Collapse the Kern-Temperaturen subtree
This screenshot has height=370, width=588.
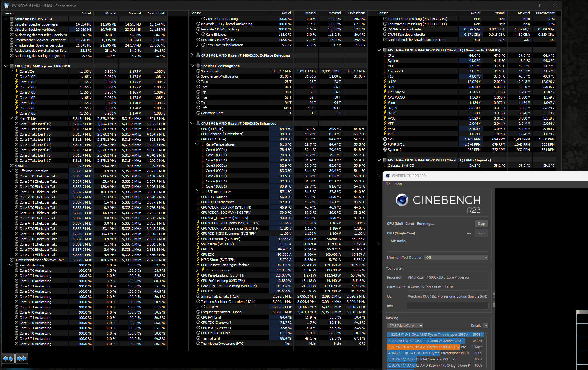(x=197, y=144)
